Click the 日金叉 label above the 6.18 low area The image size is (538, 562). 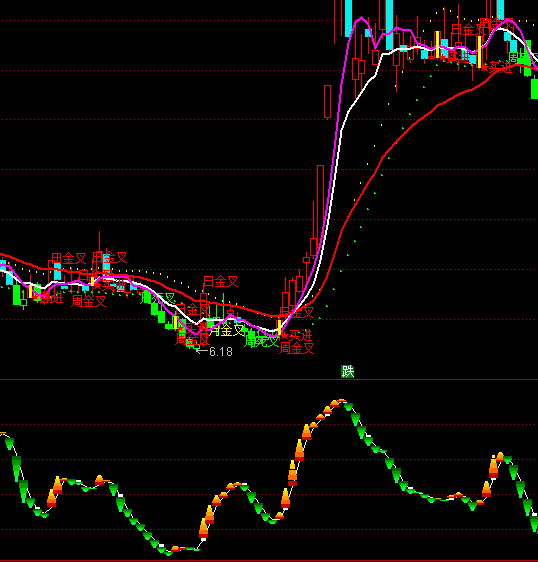(220, 281)
